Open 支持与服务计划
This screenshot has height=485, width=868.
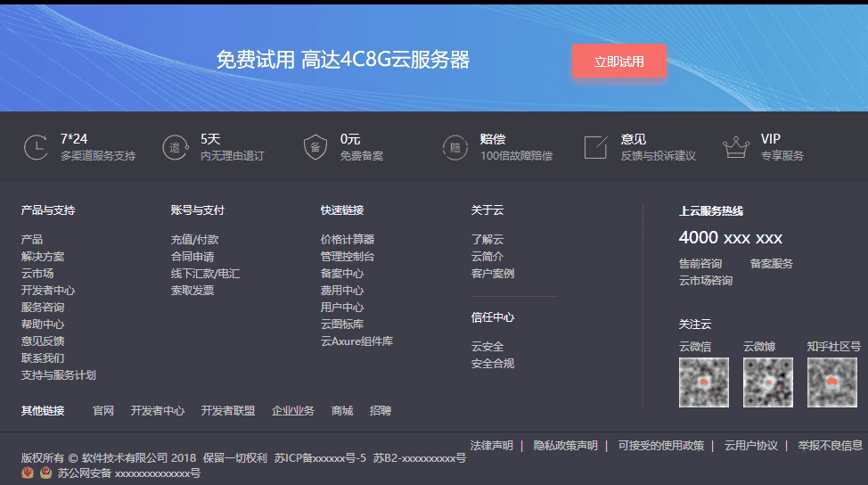(59, 374)
